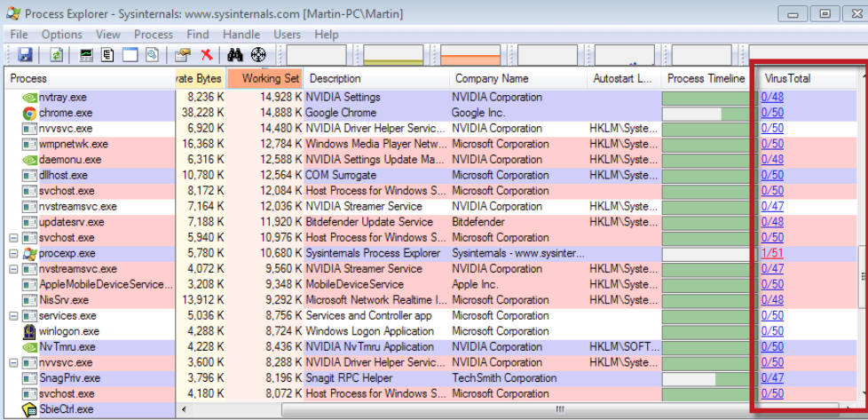Select the TechSmith Corporation company cell
Image resolution: width=868 pixels, height=420 pixels.
coord(518,378)
